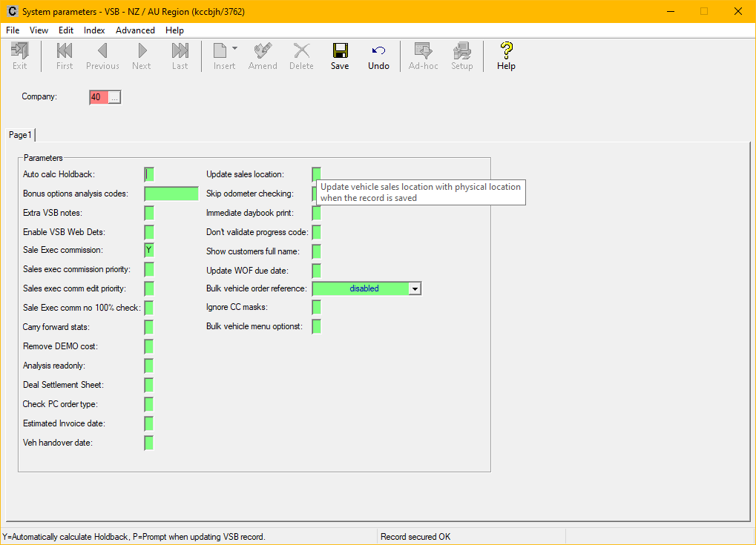Open the Edit menu
756x545 pixels.
pyautogui.click(x=66, y=30)
